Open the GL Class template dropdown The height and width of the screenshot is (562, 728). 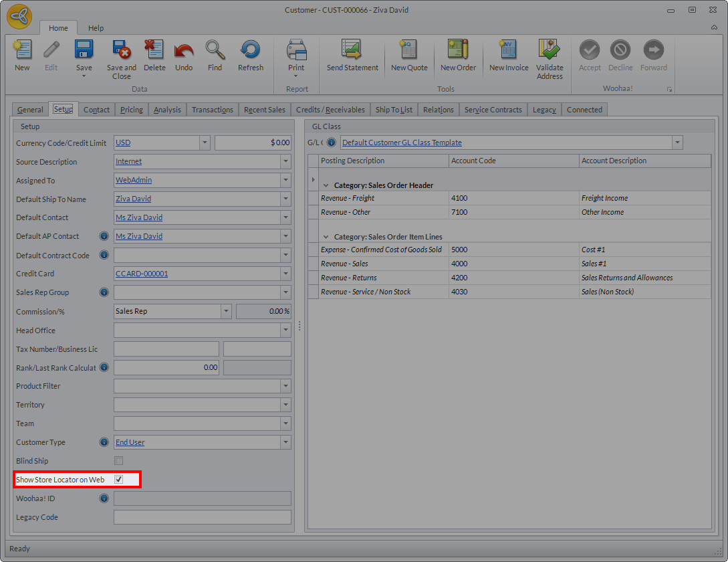tap(677, 143)
